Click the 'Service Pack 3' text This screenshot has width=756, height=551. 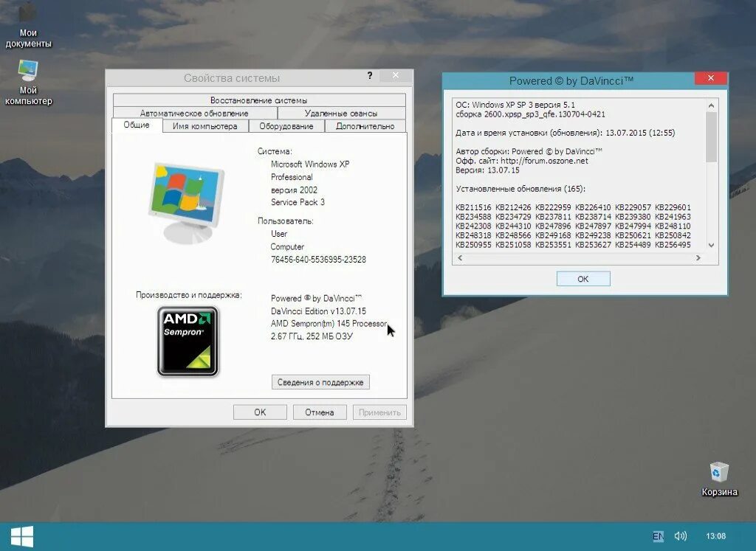(x=298, y=202)
